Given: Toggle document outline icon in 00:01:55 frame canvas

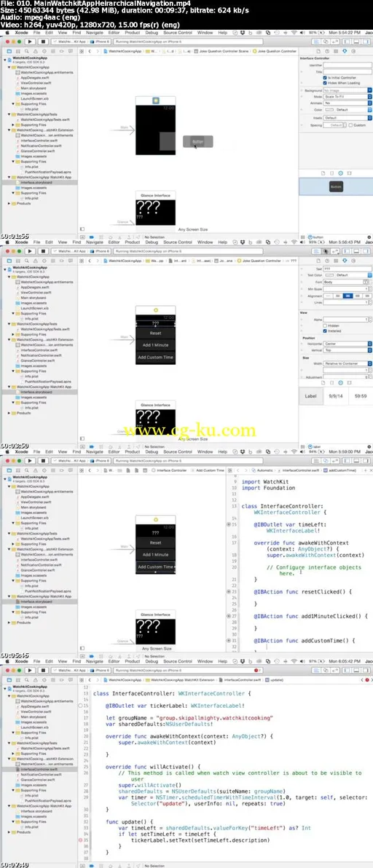Looking at the screenshot, I should 82,229.
